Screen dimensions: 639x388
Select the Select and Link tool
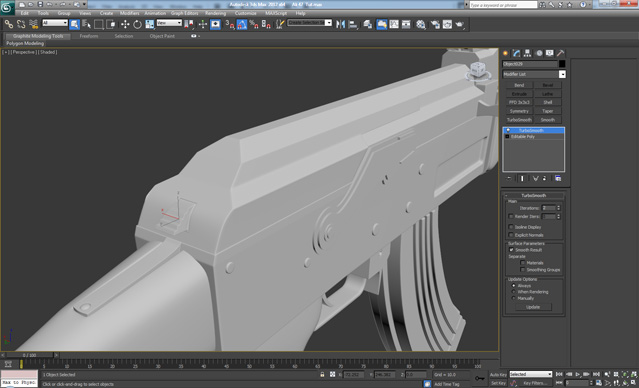click(9, 24)
